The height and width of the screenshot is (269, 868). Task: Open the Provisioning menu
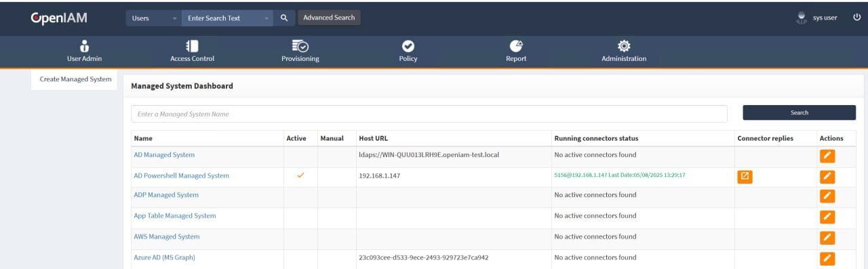pyautogui.click(x=300, y=51)
